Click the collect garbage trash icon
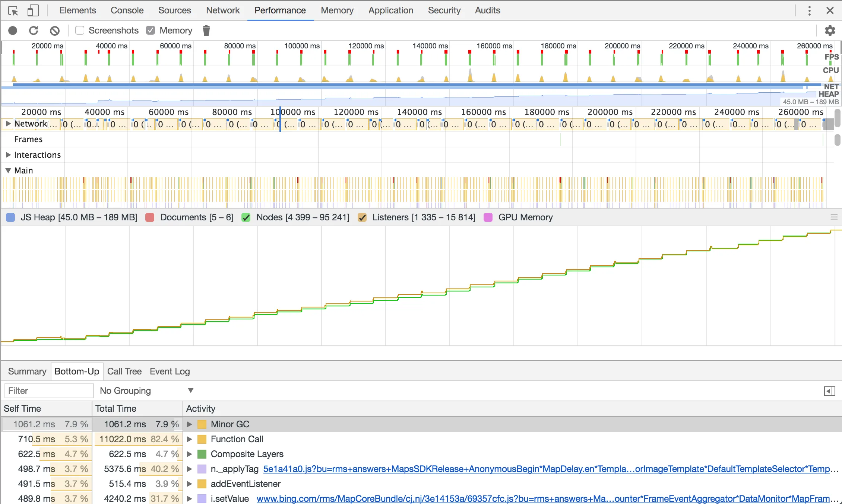 click(206, 31)
